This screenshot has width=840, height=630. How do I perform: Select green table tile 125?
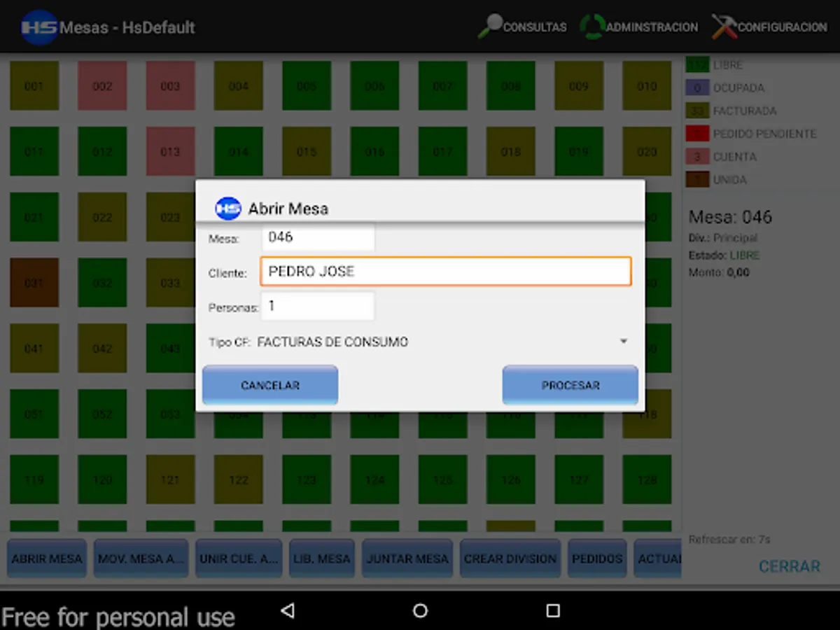coord(443,479)
